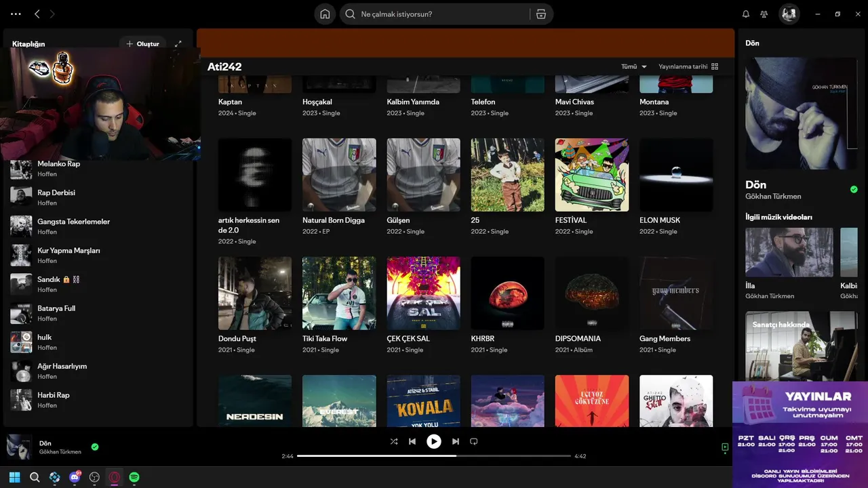The width and height of the screenshot is (868, 488).
Task: Open the KHRBR cover art
Action: 507,293
